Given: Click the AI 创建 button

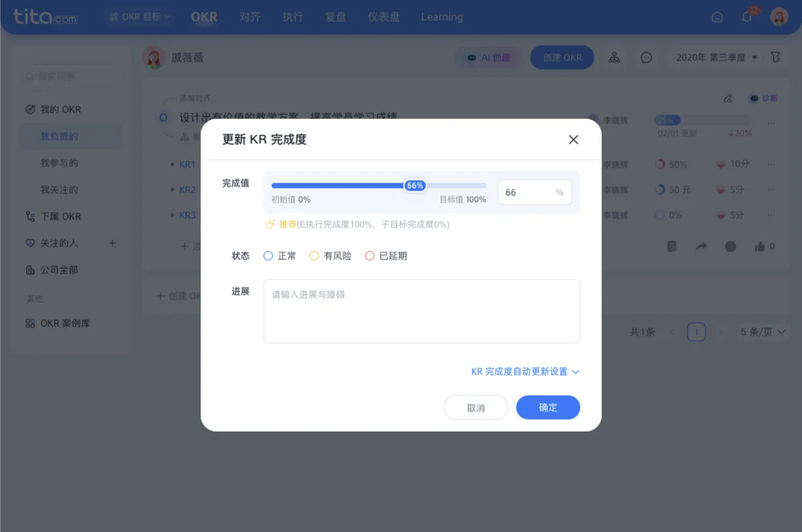Looking at the screenshot, I should pos(488,57).
